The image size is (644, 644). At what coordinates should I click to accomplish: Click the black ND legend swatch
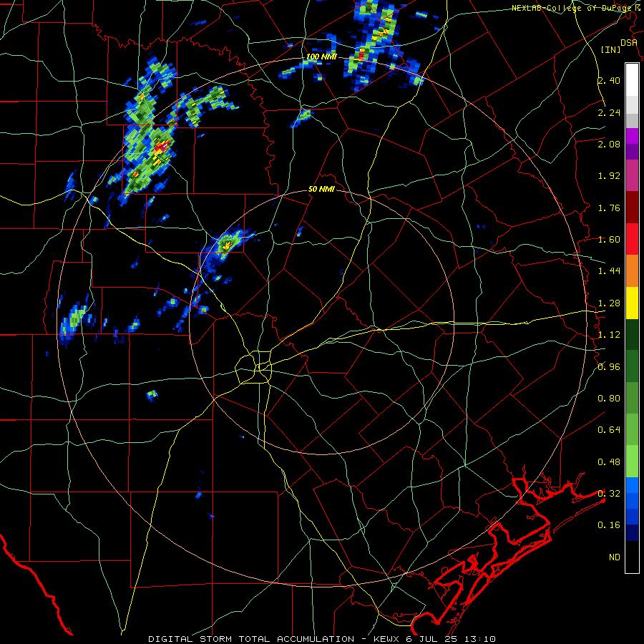click(632, 557)
